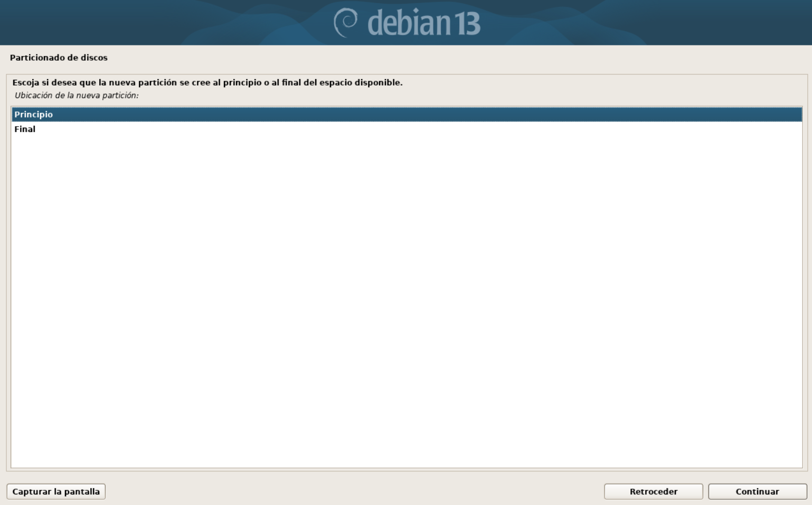The width and height of the screenshot is (812, 505).
Task: Return to the previous step via Retroceder
Action: point(653,491)
